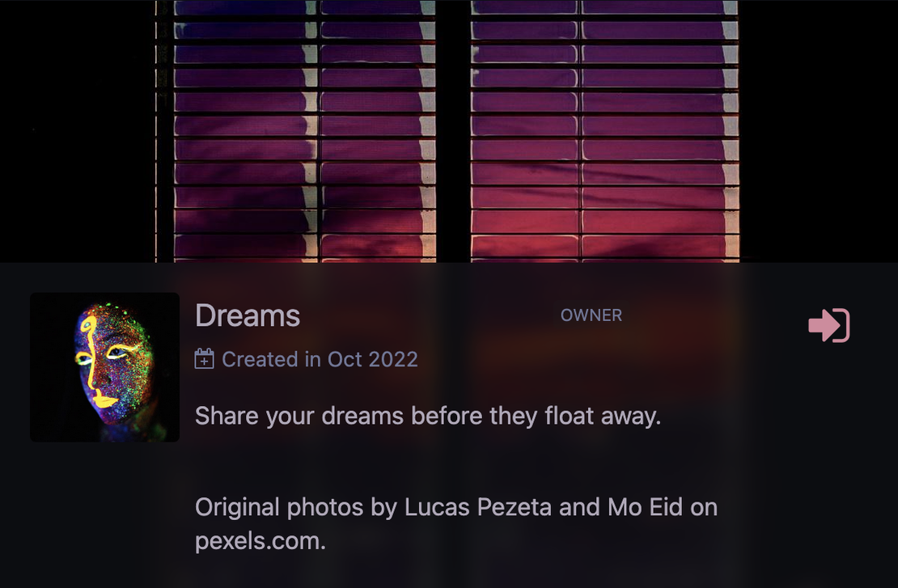Open the window blinds banner image
The image size is (898, 588).
pyautogui.click(x=449, y=129)
